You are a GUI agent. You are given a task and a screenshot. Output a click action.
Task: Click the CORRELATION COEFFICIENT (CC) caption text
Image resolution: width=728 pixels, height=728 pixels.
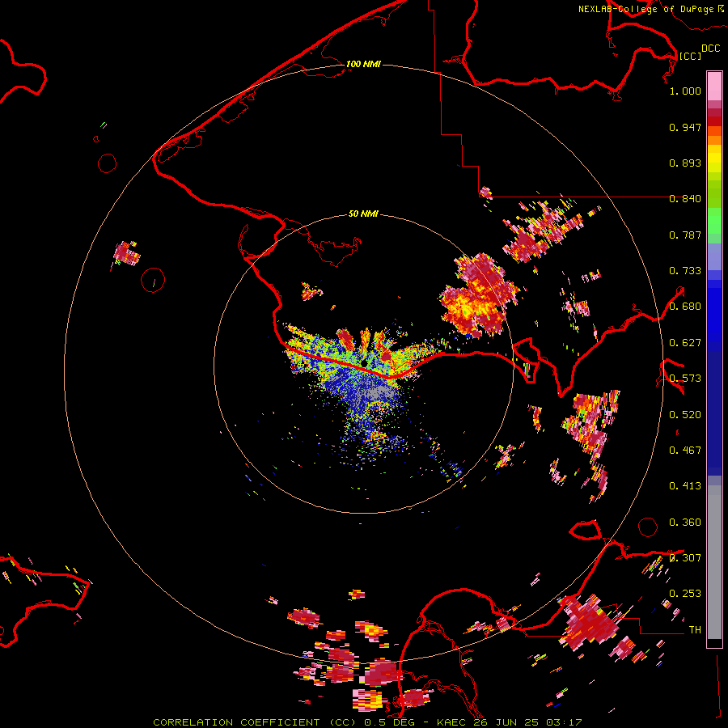(x=255, y=722)
